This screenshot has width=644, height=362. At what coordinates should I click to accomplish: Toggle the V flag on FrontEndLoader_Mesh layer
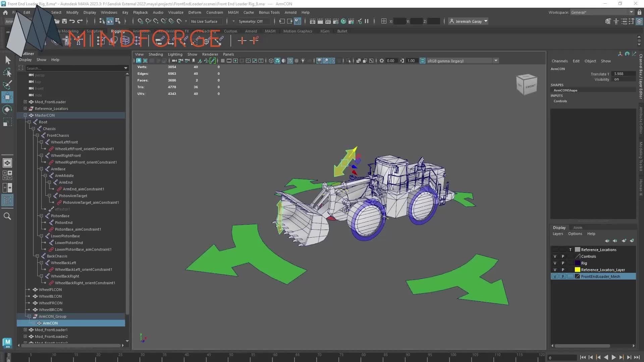tap(554, 276)
